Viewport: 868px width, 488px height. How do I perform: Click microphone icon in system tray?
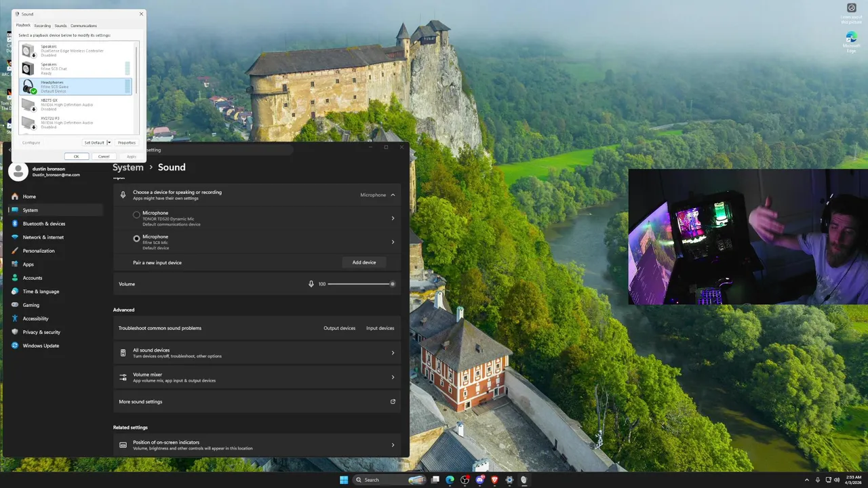tap(818, 480)
